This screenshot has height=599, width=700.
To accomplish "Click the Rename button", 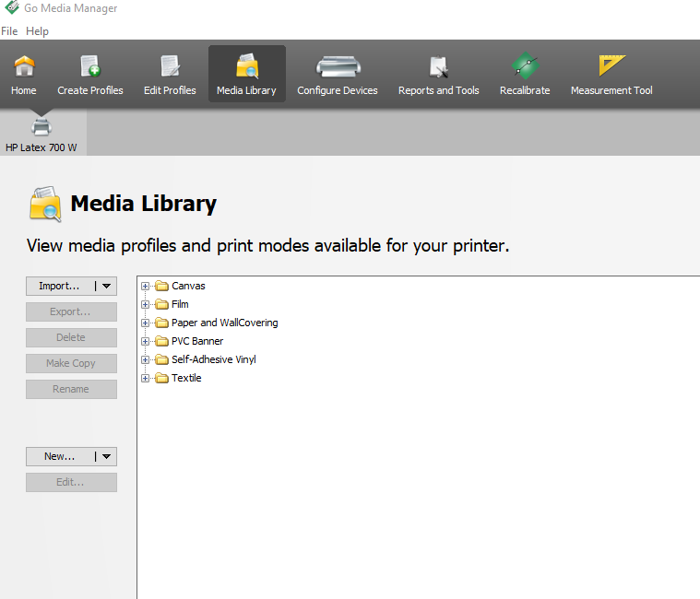I will pyautogui.click(x=71, y=390).
